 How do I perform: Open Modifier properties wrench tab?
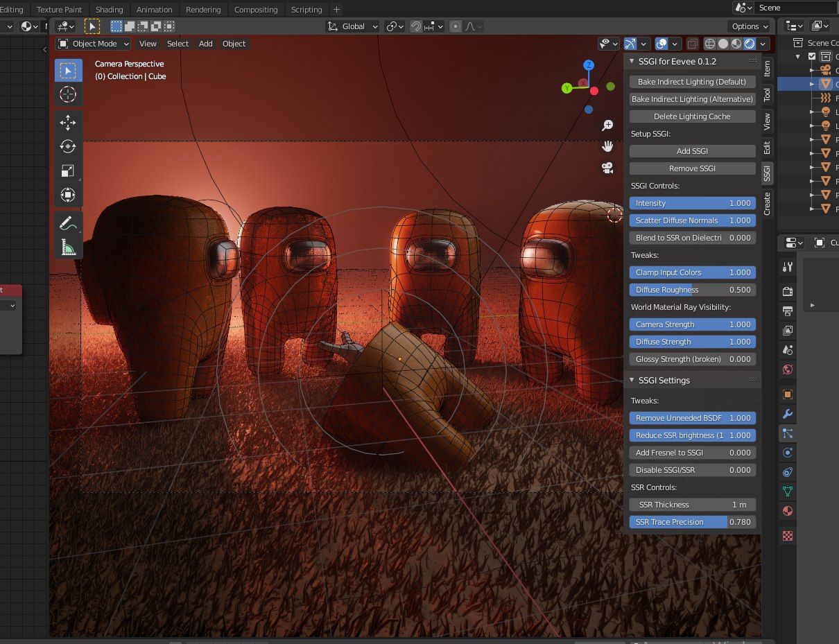click(787, 414)
